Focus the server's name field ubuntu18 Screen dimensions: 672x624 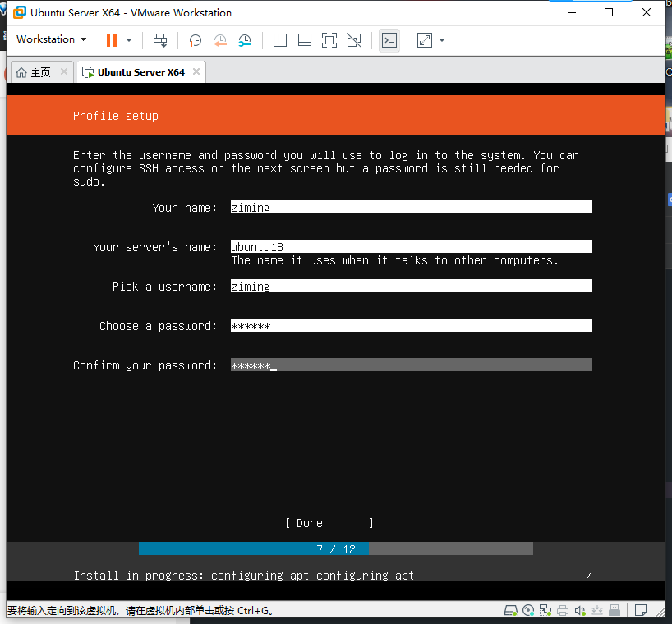[412, 246]
